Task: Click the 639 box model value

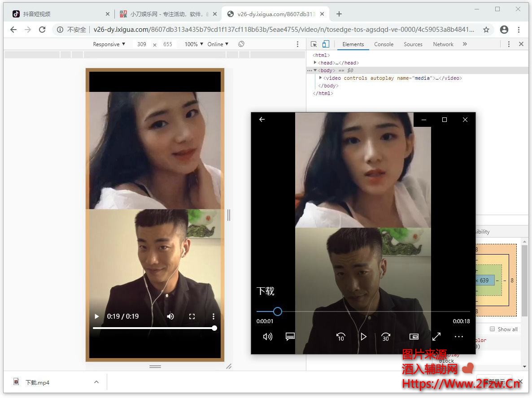Action: 484,281
